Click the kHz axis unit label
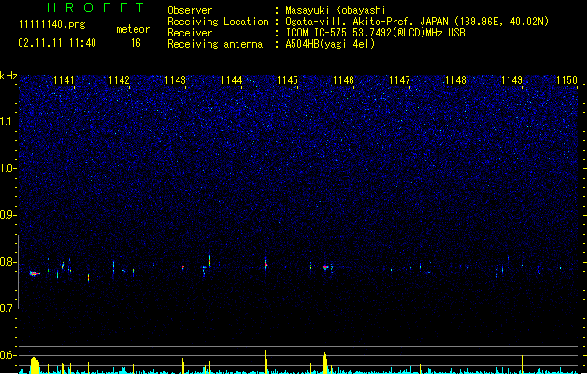 (8, 76)
